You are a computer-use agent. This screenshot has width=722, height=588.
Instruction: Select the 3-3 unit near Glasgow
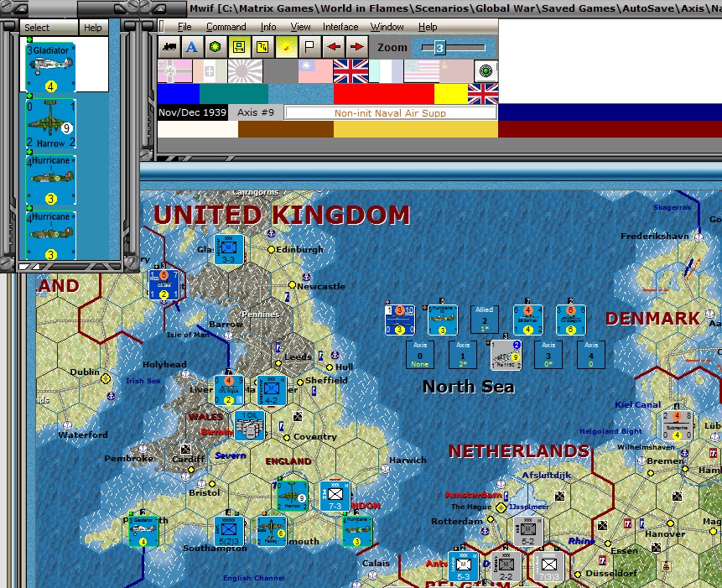pos(229,250)
